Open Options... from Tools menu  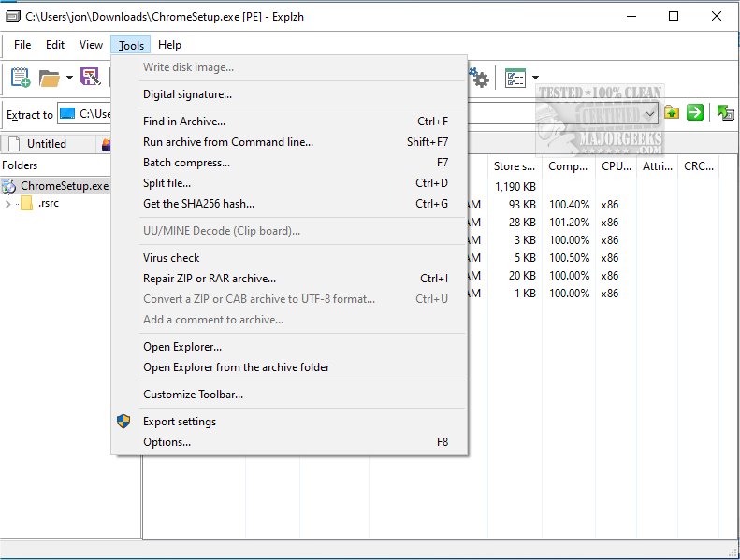pyautogui.click(x=290, y=442)
